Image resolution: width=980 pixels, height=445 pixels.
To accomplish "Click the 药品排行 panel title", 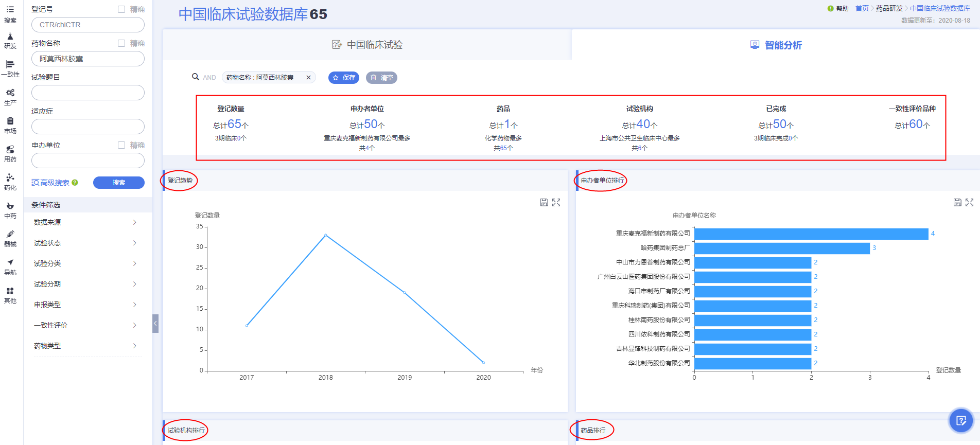I will [x=593, y=431].
